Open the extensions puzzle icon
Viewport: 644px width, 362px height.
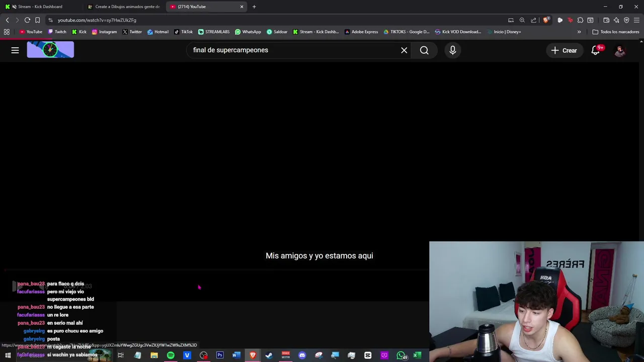(x=580, y=20)
